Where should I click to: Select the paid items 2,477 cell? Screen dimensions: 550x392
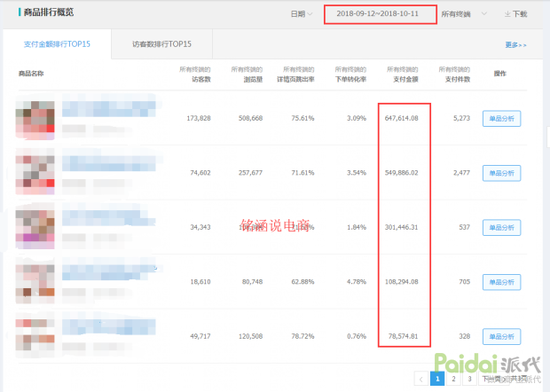[x=462, y=173]
